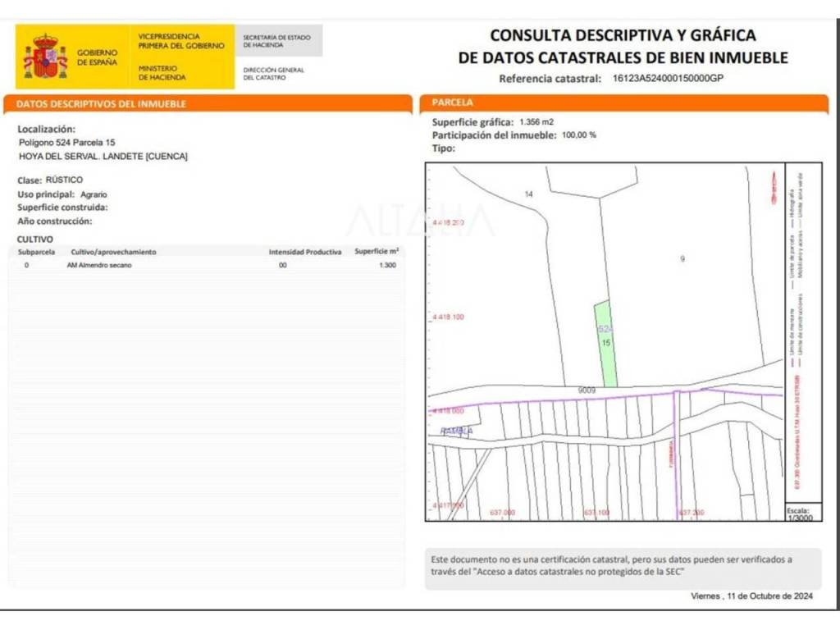Click the 'AM Almendro secano' crop cell

click(99, 265)
